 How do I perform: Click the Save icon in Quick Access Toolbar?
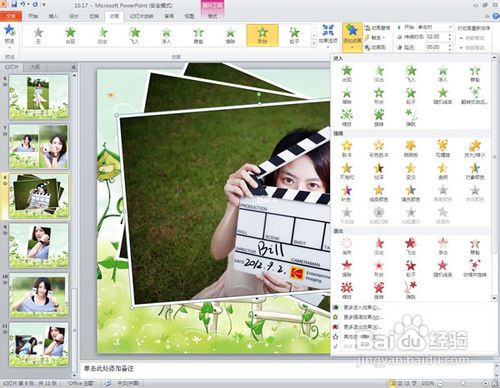tap(14, 5)
